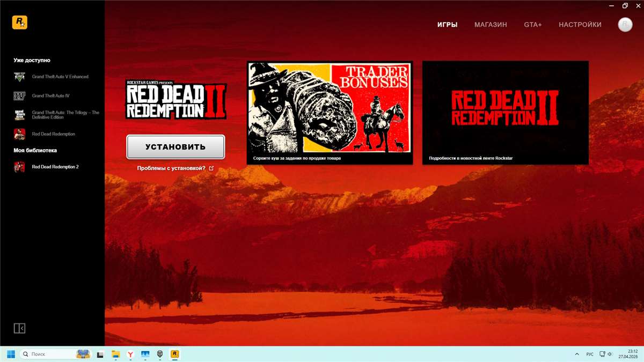Select the Red Dead Redemption icon under available games

19,134
